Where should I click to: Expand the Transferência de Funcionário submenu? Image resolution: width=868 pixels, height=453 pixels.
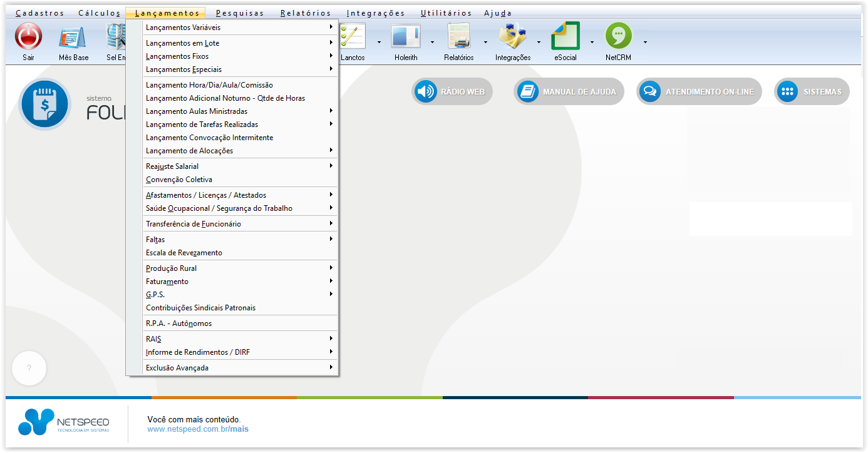click(x=240, y=224)
